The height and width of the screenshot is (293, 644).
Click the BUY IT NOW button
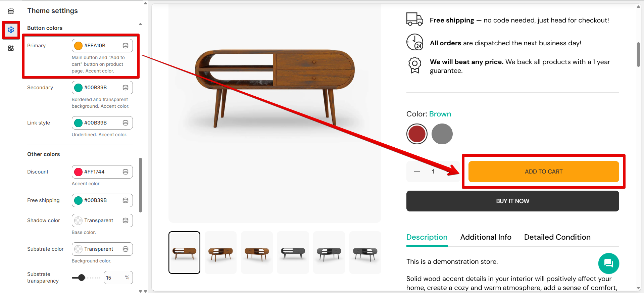coord(512,201)
